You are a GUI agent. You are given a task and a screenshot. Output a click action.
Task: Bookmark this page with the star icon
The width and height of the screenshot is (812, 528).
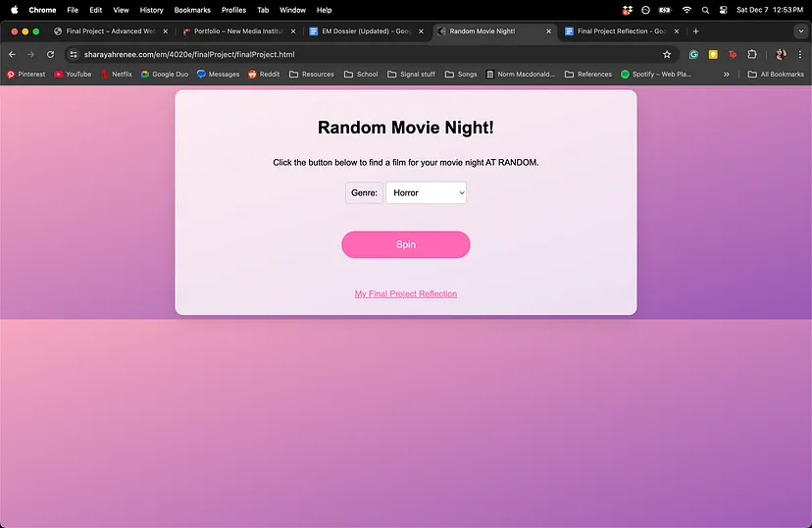[667, 55]
